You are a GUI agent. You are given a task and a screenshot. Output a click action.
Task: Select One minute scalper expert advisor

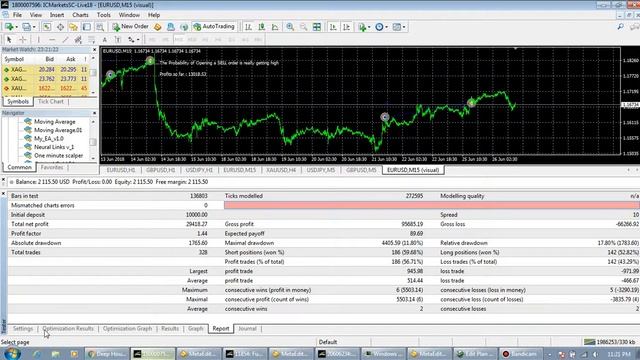click(58, 156)
